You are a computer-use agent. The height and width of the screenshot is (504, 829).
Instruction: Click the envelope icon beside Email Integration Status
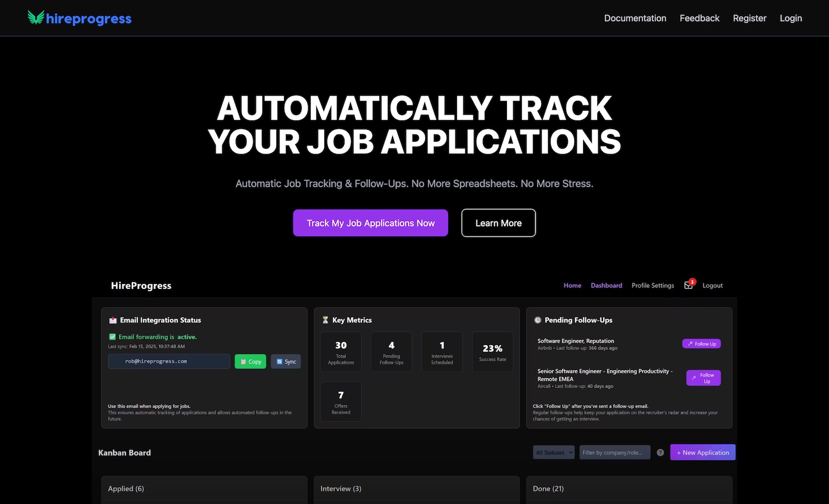click(x=113, y=320)
